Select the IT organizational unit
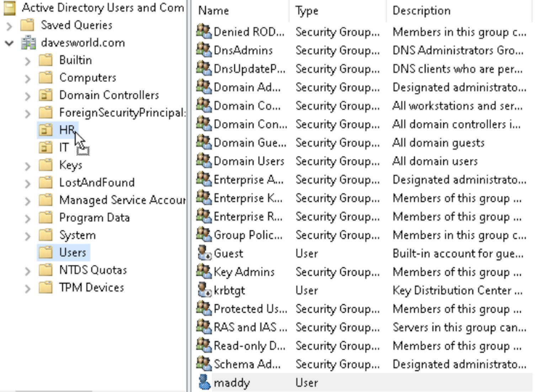Screen dimensions: 535x392 tap(64, 147)
